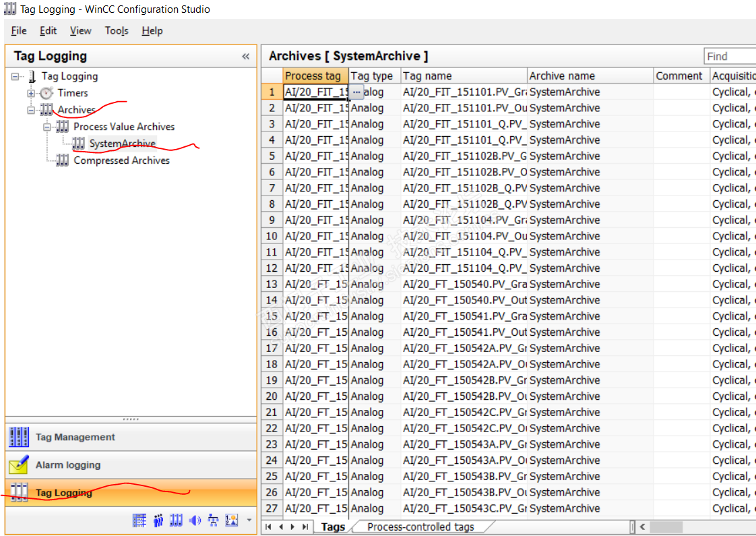756x536 pixels.
Task: Select the Analog cell in row 17
Action: point(374,348)
